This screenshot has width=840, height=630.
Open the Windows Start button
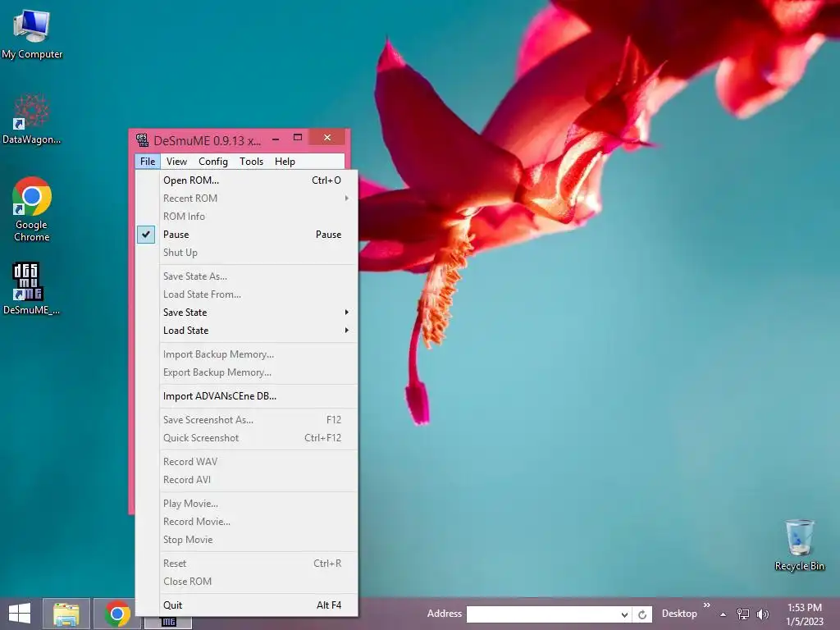click(20, 614)
